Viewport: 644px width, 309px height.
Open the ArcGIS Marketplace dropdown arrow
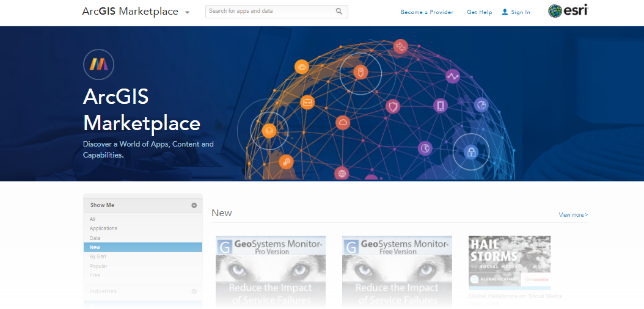[x=188, y=12]
